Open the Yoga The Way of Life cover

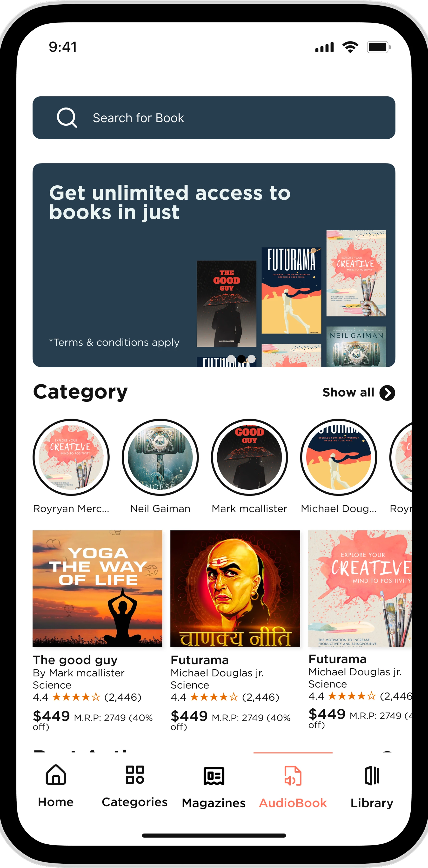pyautogui.click(x=97, y=588)
